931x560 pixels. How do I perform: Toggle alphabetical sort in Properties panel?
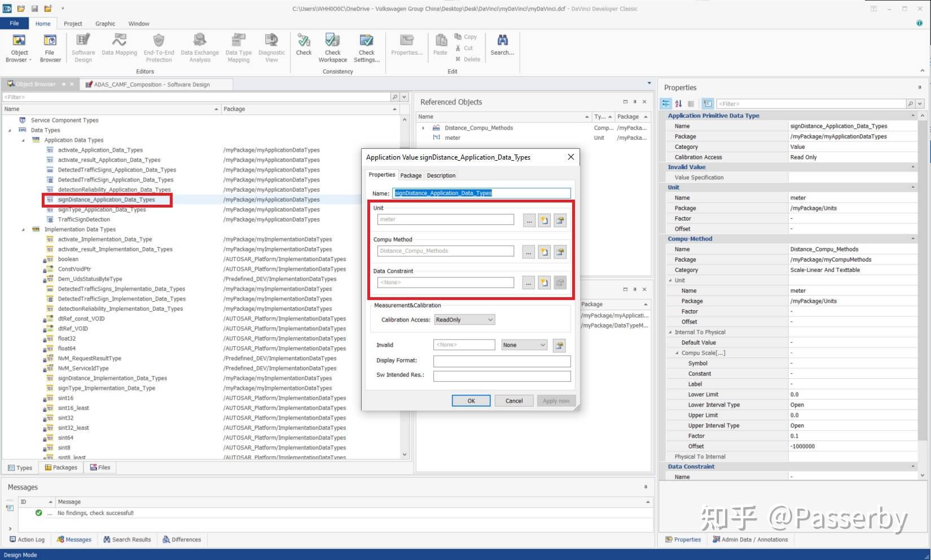[678, 104]
